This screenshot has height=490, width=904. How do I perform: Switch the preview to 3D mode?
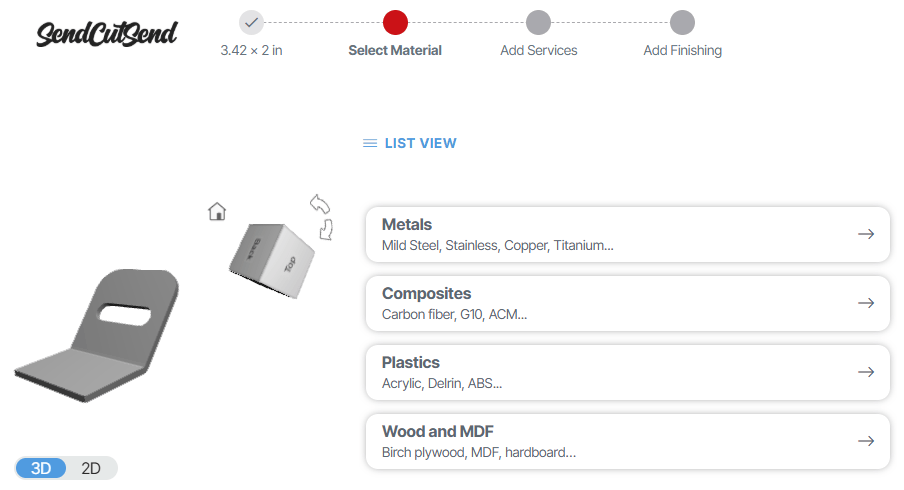point(41,468)
